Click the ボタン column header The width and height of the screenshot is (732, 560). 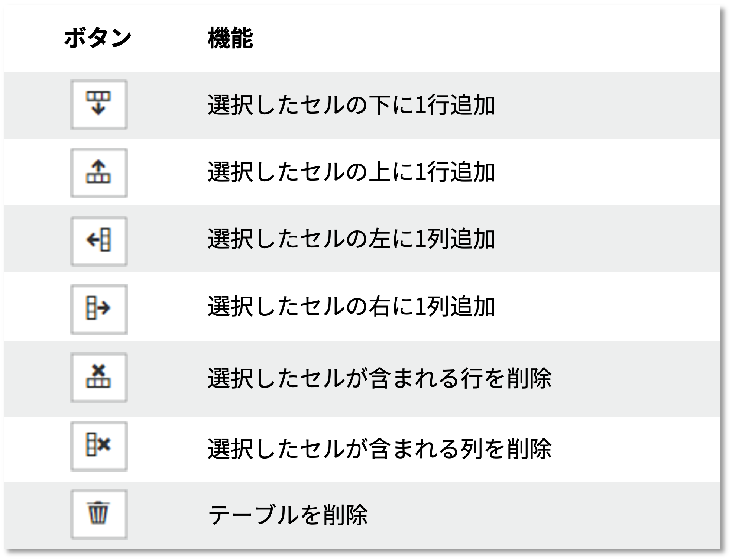[98, 38]
